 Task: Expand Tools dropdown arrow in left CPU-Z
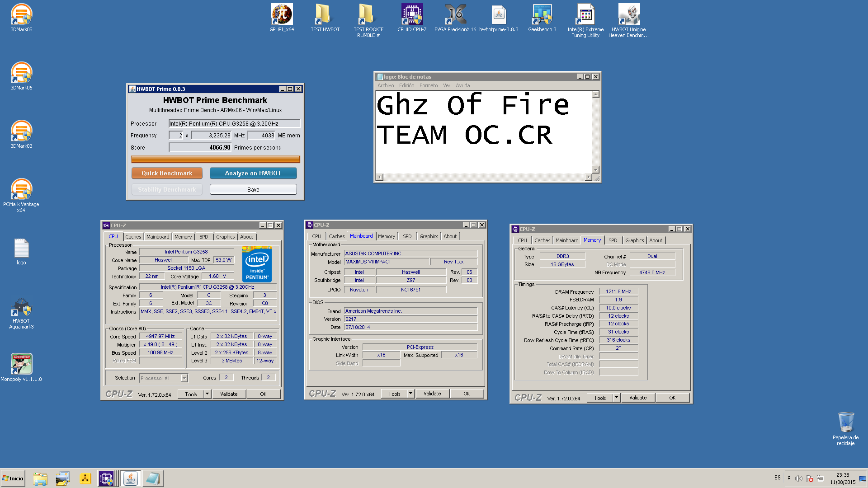tap(207, 394)
